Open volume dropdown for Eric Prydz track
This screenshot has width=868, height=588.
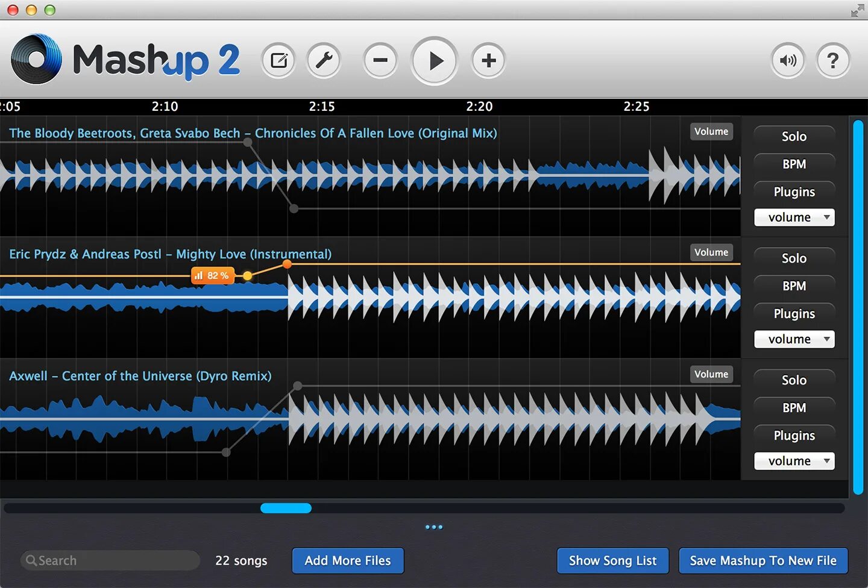pos(794,339)
